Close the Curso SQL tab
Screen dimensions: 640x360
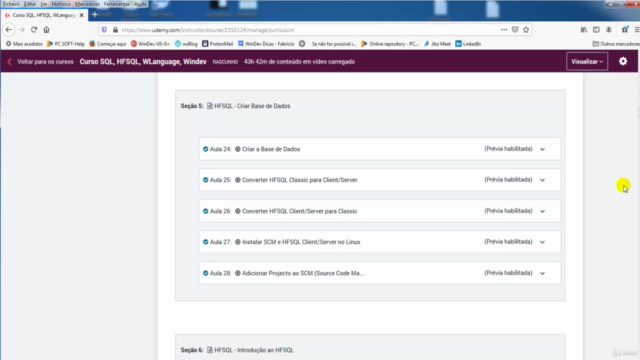[x=82, y=15]
